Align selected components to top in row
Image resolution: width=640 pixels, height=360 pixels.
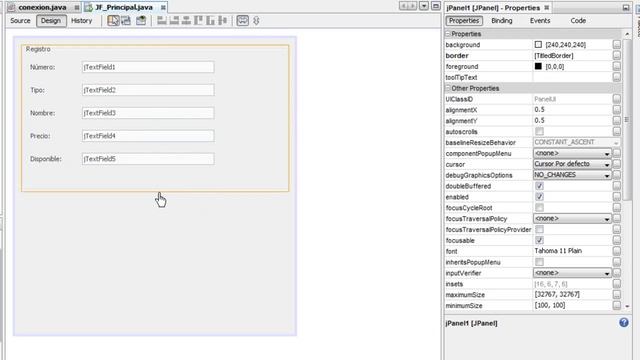(198, 20)
